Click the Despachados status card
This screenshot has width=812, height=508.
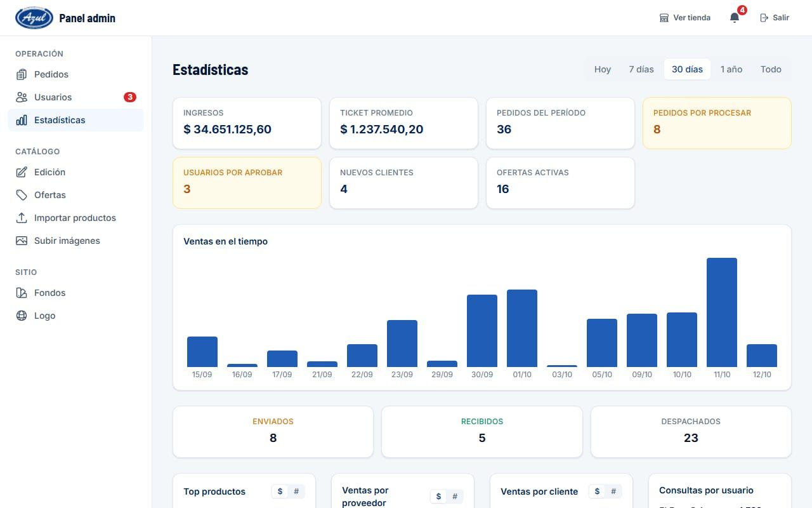[691, 432]
